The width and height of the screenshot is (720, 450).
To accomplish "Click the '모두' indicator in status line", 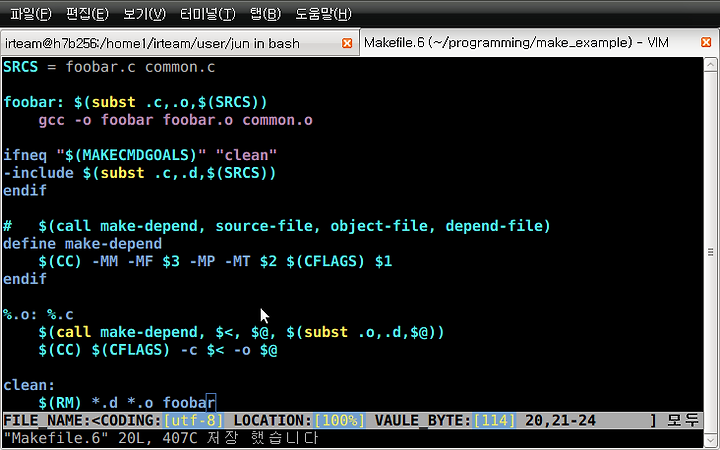I will coord(682,420).
